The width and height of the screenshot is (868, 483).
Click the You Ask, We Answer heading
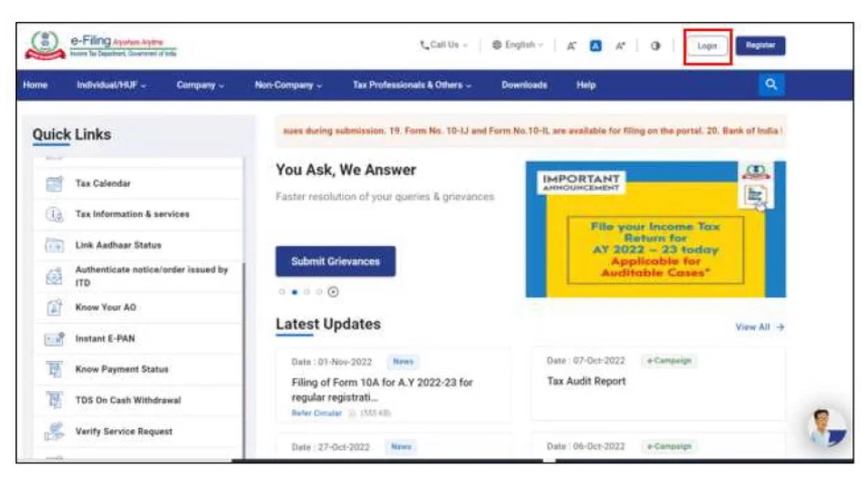[x=346, y=170]
